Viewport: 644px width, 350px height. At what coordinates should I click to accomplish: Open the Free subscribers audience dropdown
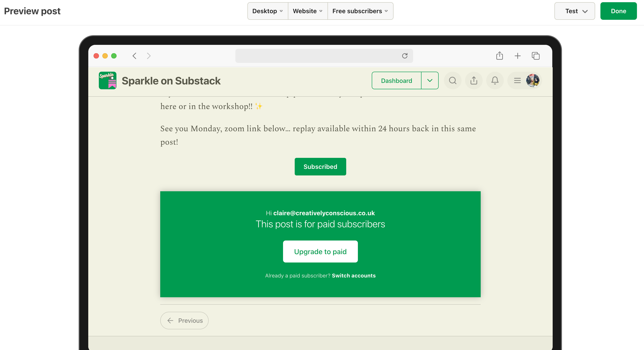click(360, 11)
